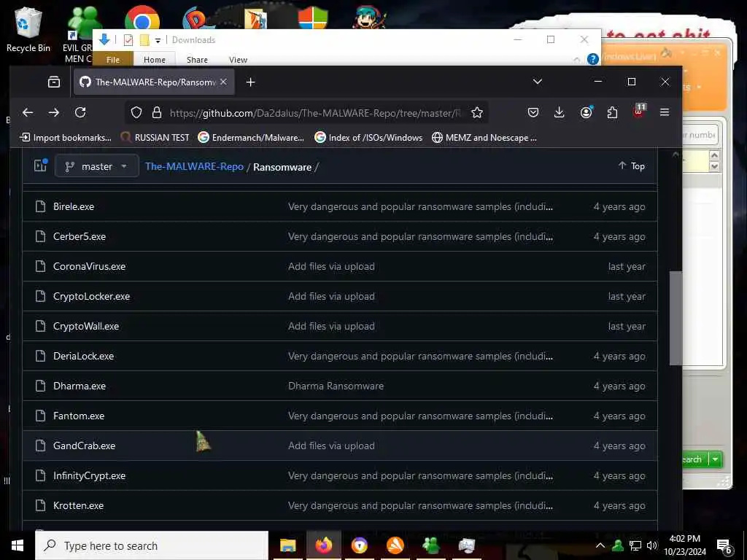The width and height of the screenshot is (747, 560).
Task: Open Firefox View tab icon
Action: pos(54,82)
